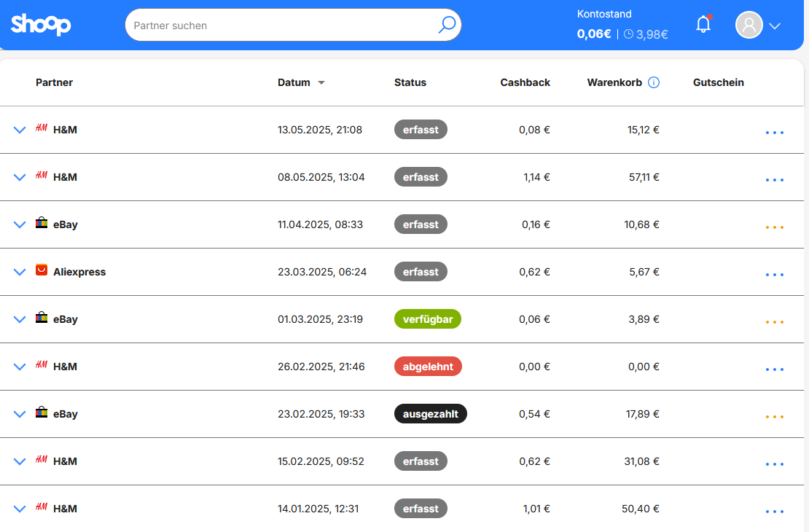Click the ausgezahlt status badge
This screenshot has width=809, height=532.
pyautogui.click(x=430, y=414)
